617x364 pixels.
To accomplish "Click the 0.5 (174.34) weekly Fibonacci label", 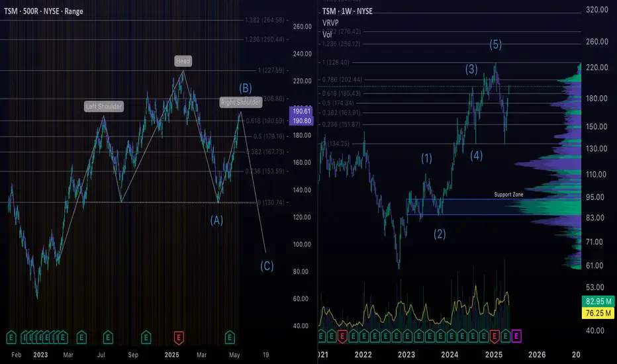I will 338,103.
